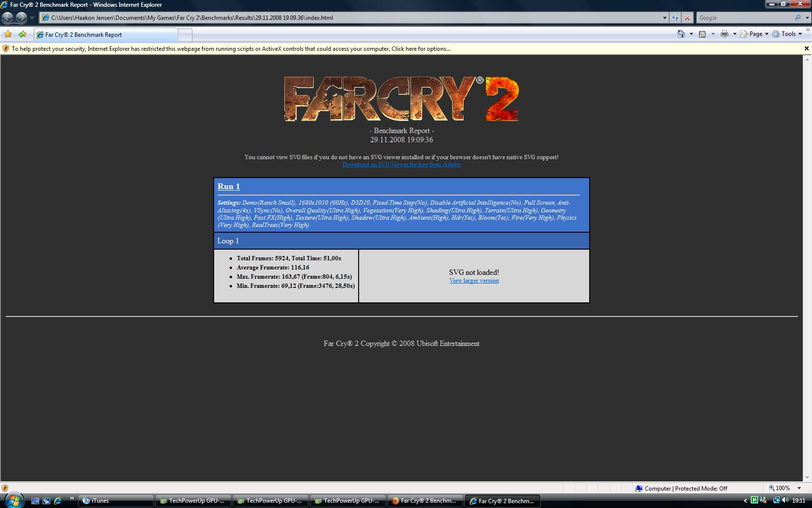Screen dimensions: 812x508
Task: Open the Print options dropdown arrow
Action: pos(735,34)
